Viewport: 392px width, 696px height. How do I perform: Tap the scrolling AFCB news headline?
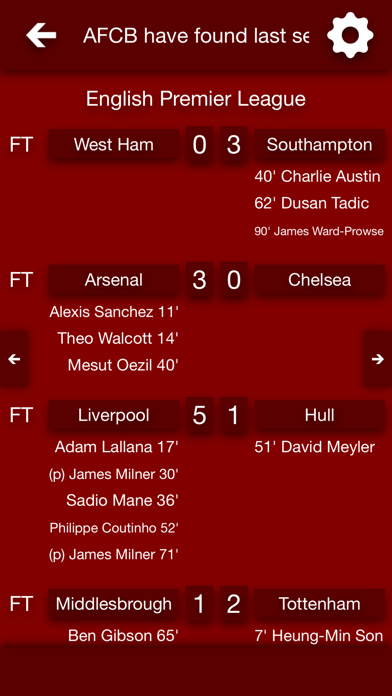coord(196,36)
